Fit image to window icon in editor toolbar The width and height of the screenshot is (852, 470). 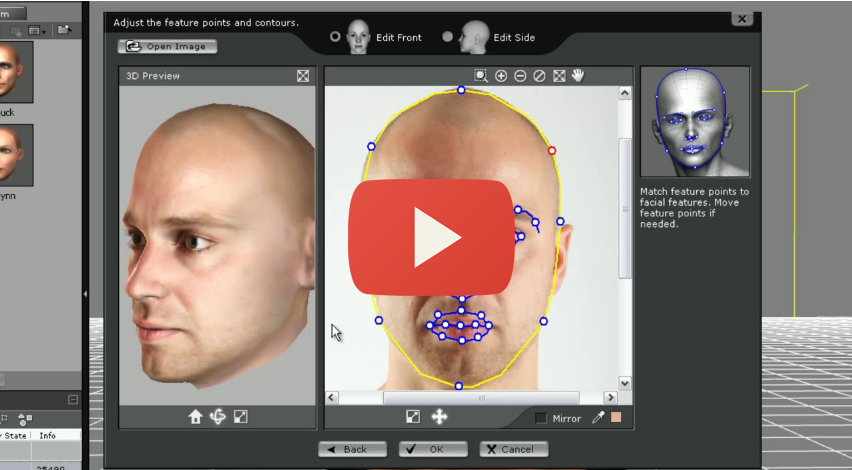point(559,76)
